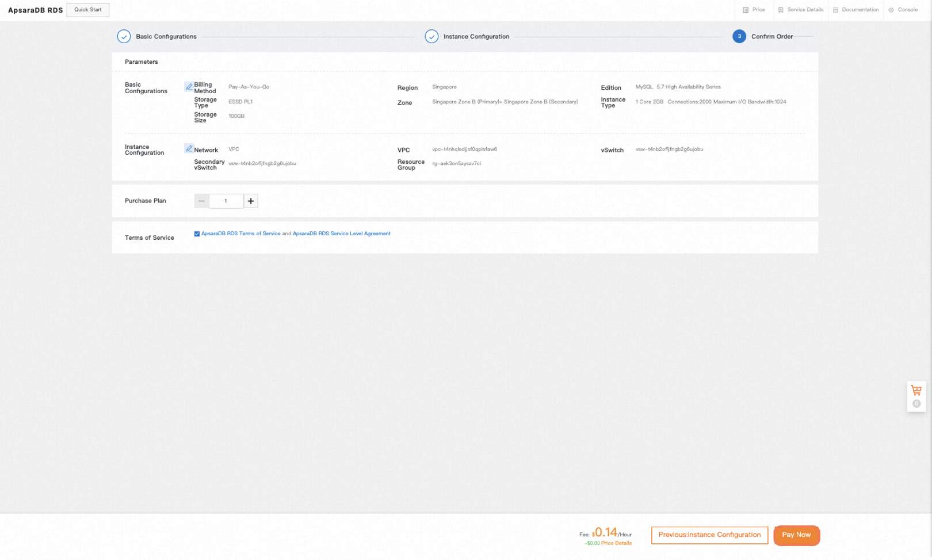Viewport: 932px width, 560px height.
Task: Click the Singapore region value
Action: [444, 87]
